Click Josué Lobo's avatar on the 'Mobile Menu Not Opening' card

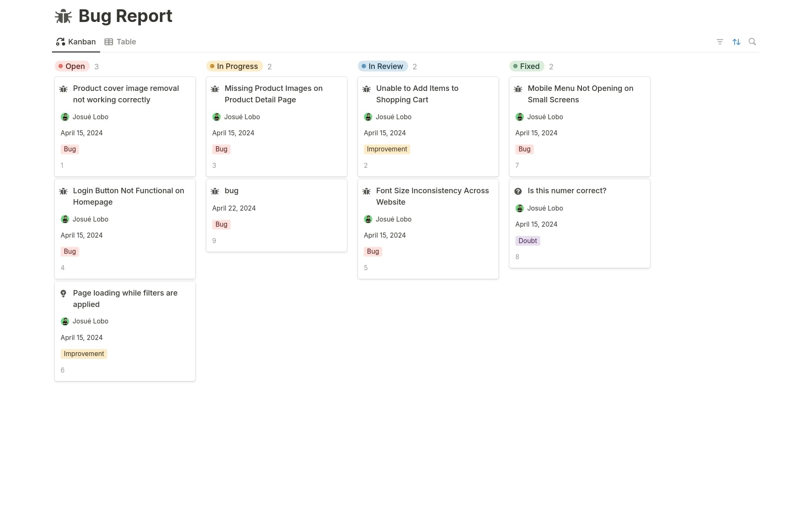click(519, 117)
